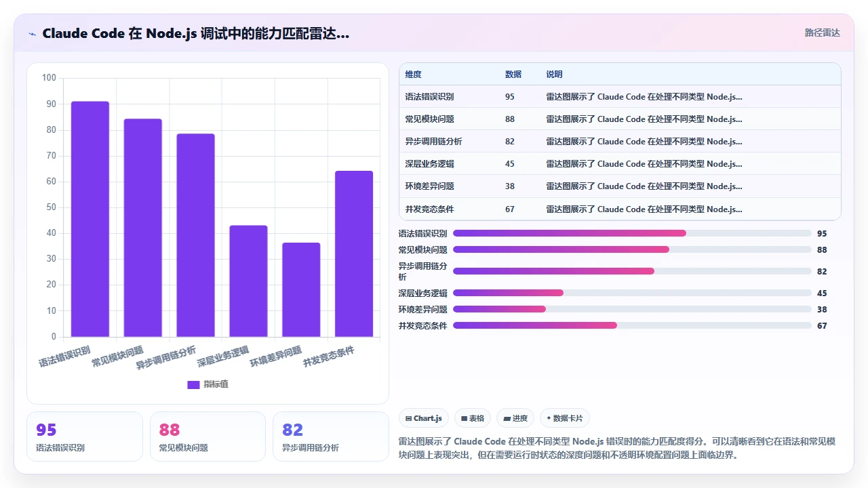Click the 深层业务逻辑 bar in chart

248,281
